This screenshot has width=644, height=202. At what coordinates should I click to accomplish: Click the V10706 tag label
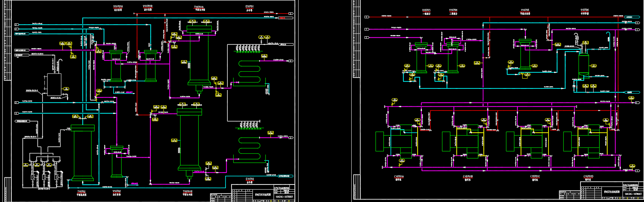coord(585,10)
